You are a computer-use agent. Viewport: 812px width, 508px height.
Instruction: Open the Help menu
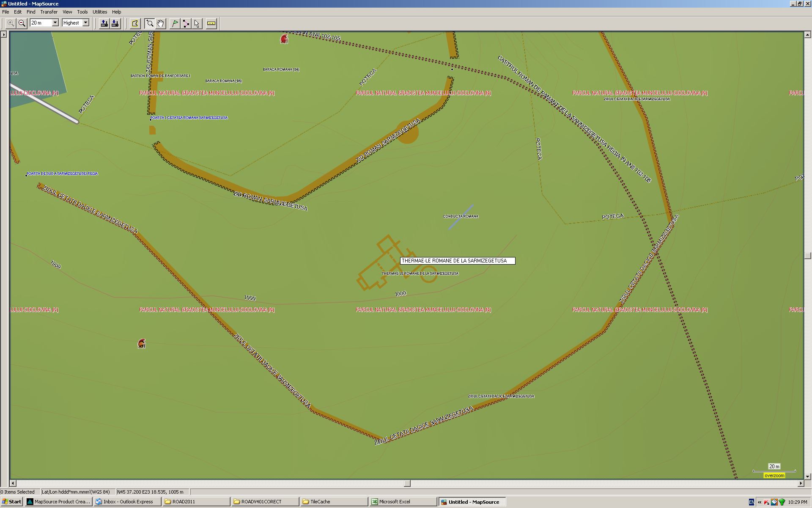click(116, 12)
